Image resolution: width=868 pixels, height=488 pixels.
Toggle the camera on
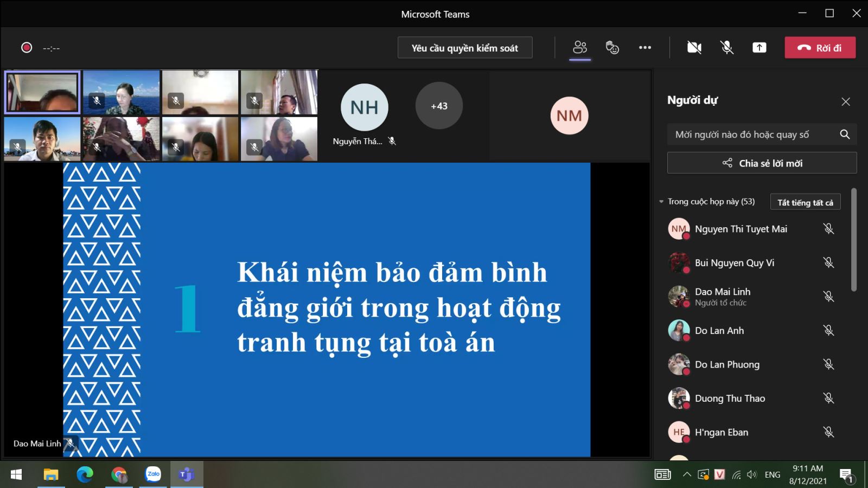coord(694,48)
